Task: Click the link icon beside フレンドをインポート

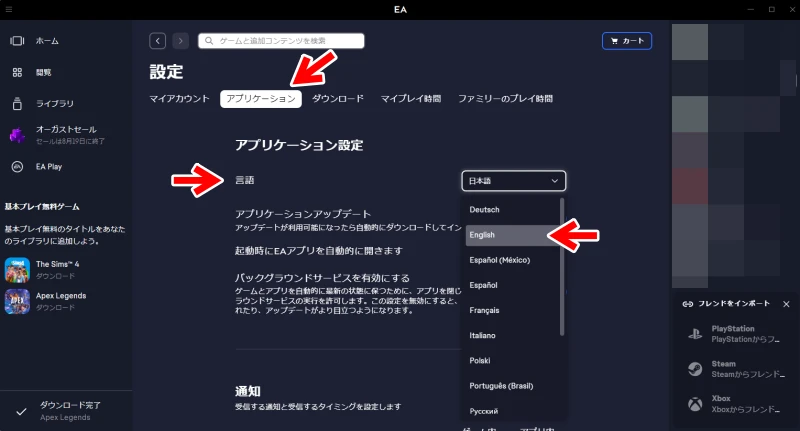Action: pos(688,304)
